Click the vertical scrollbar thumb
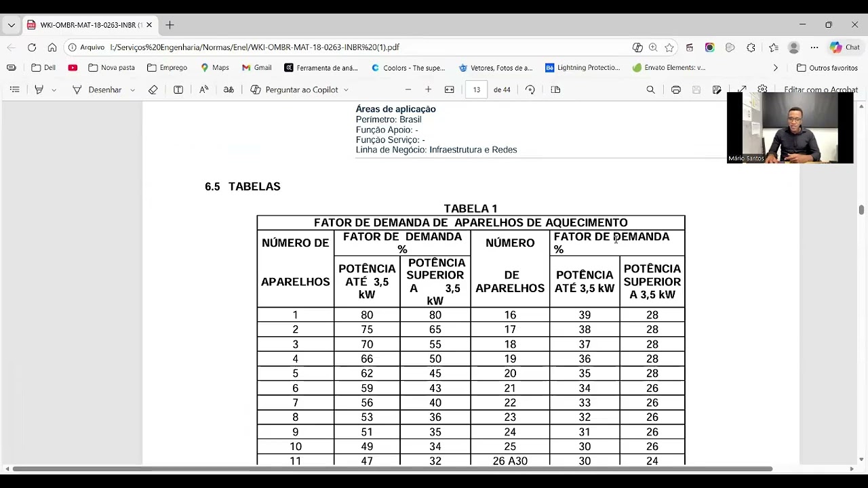This screenshot has height=488, width=868. coord(861,210)
